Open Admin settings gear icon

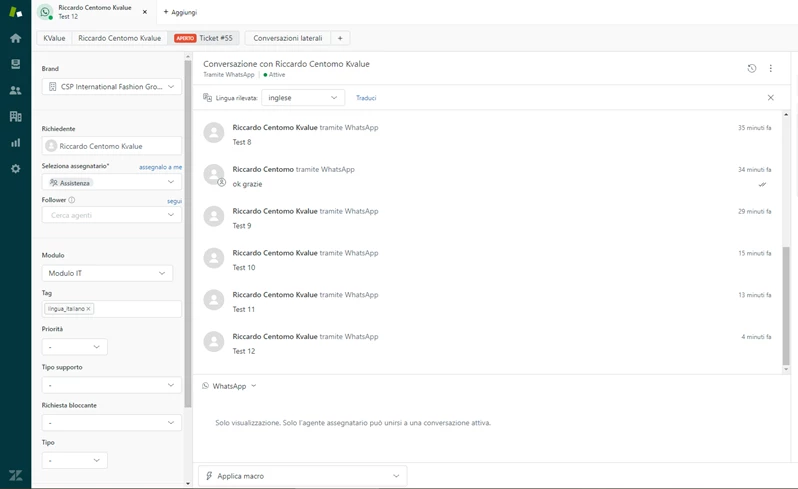15,168
